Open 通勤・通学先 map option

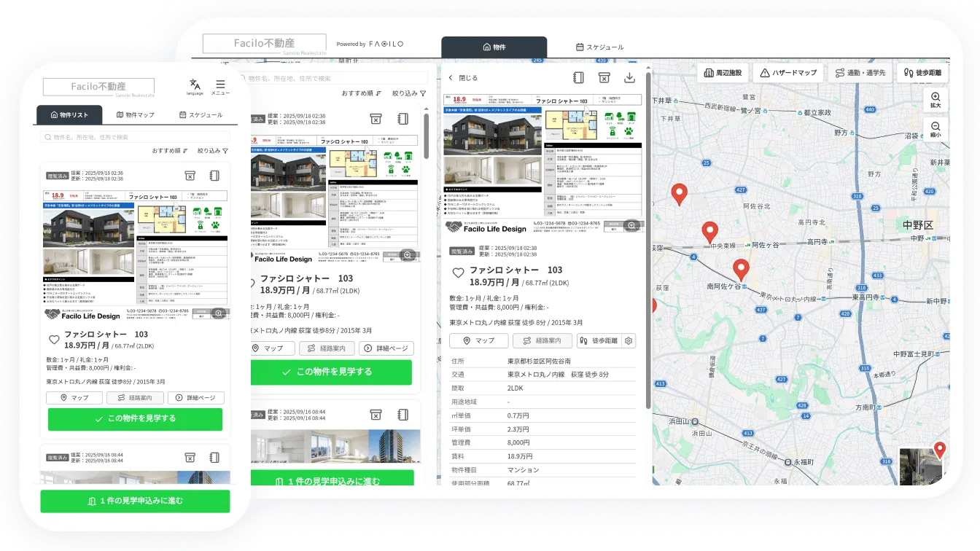coord(860,73)
